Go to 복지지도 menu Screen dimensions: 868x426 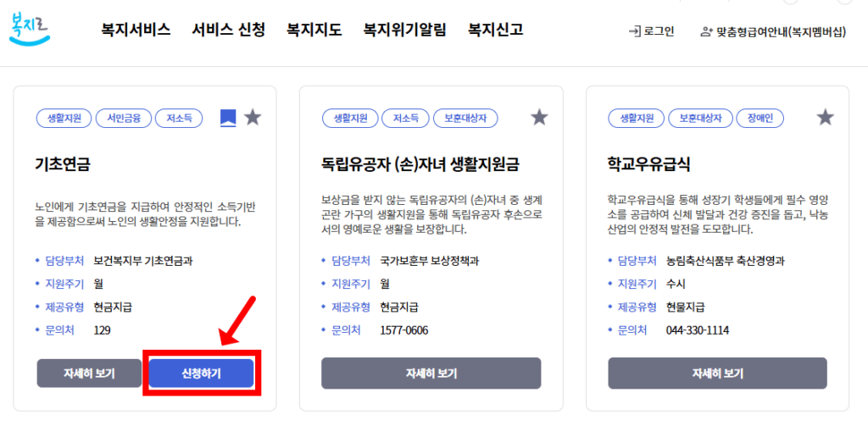coord(314,30)
